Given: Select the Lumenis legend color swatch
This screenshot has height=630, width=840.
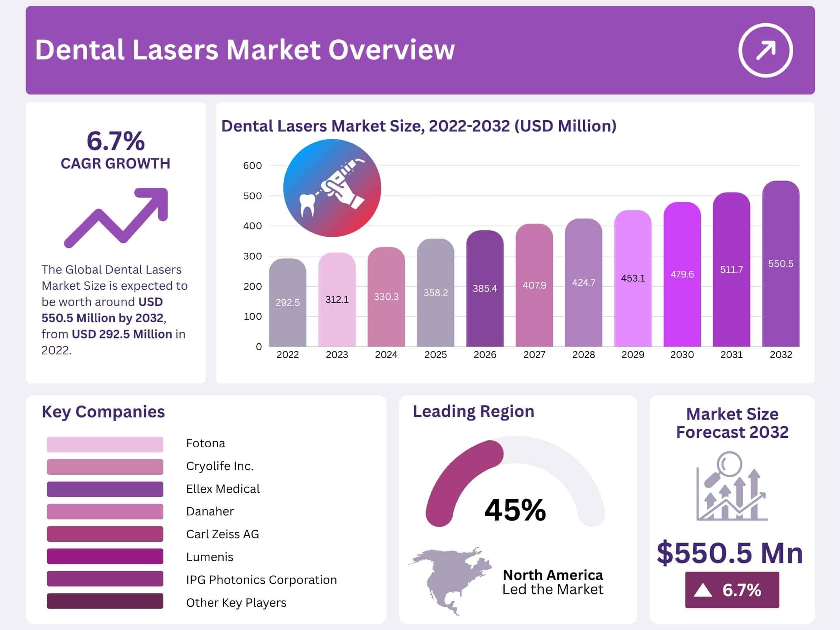Looking at the screenshot, I should (105, 556).
